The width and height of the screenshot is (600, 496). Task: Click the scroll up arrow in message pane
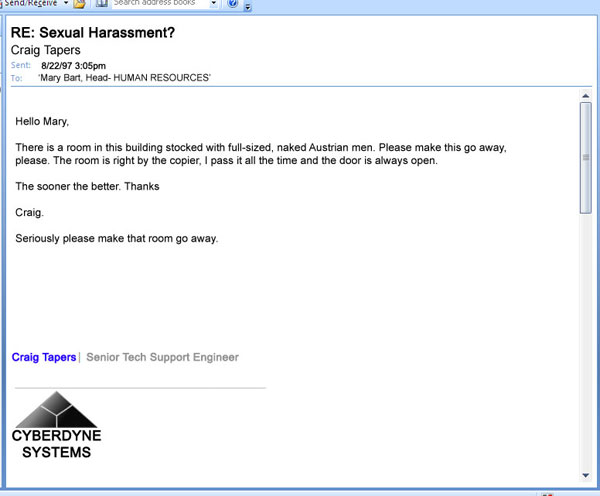pos(585,96)
